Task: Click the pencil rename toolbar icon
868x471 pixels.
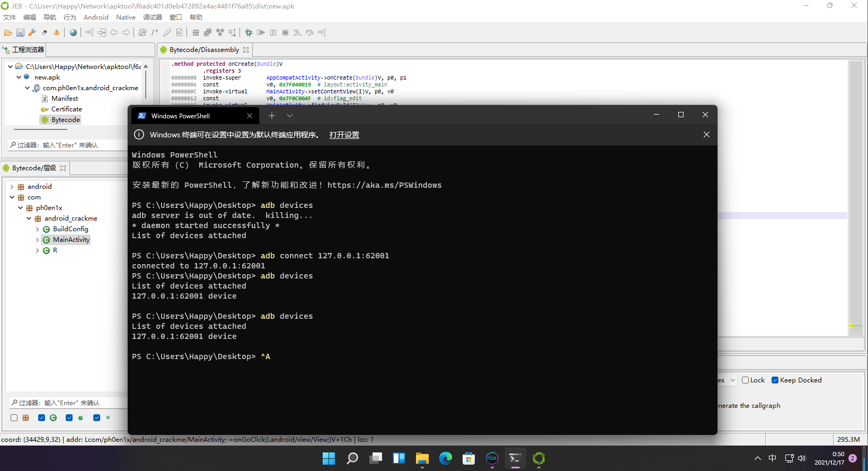Action: tap(167, 33)
